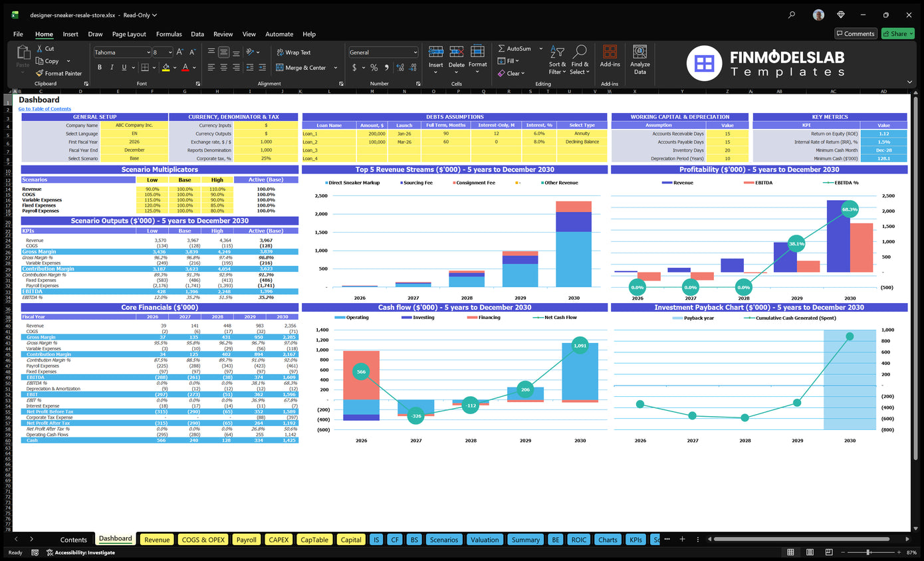The image size is (924, 561).
Task: Open the font color swatch button
Action: (185, 68)
